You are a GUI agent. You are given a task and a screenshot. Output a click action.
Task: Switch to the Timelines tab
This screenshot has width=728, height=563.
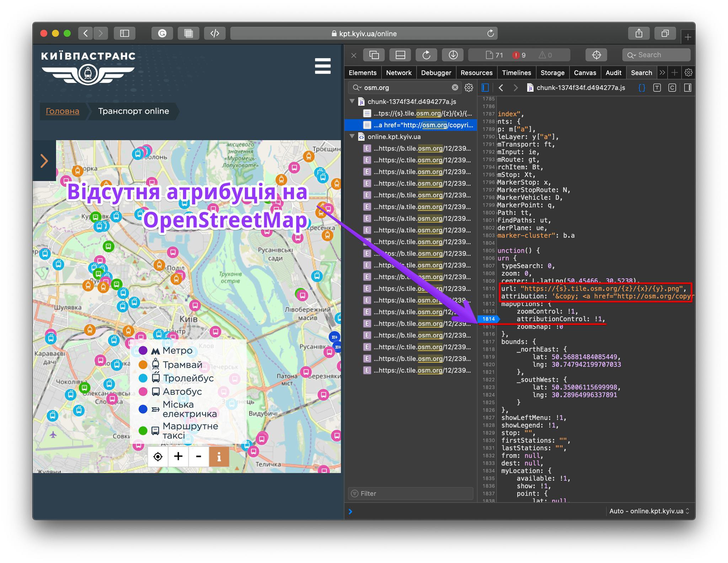coord(516,73)
